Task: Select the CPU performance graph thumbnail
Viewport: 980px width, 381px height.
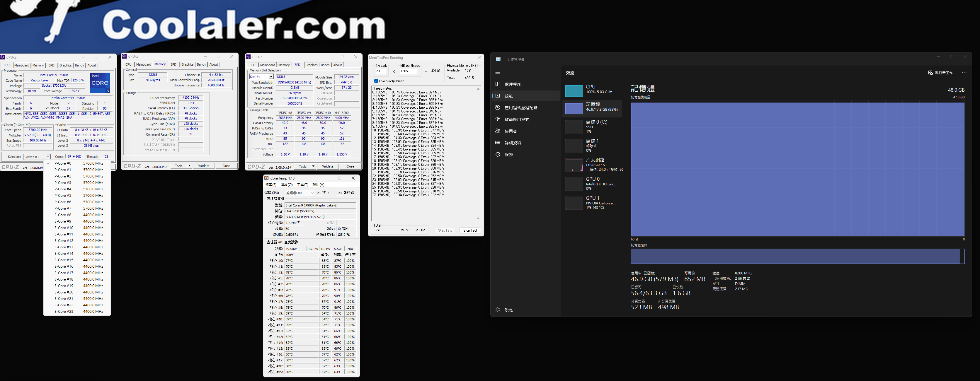Action: pos(574,91)
